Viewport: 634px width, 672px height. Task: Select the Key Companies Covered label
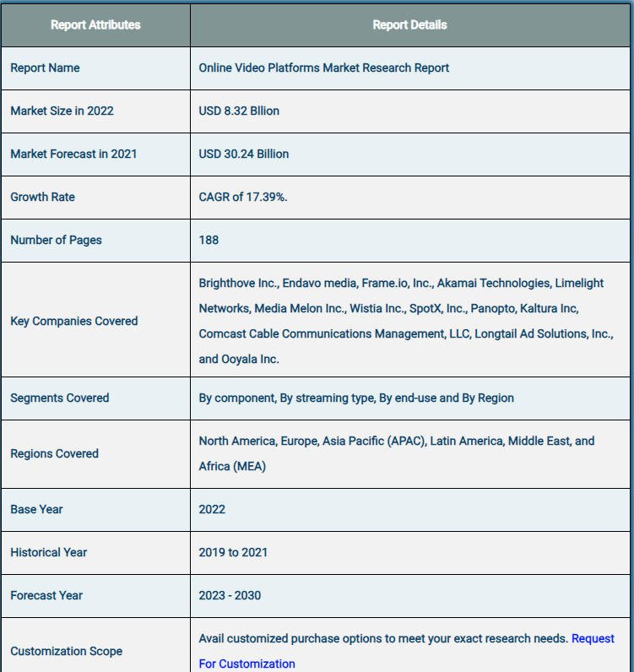pos(74,321)
